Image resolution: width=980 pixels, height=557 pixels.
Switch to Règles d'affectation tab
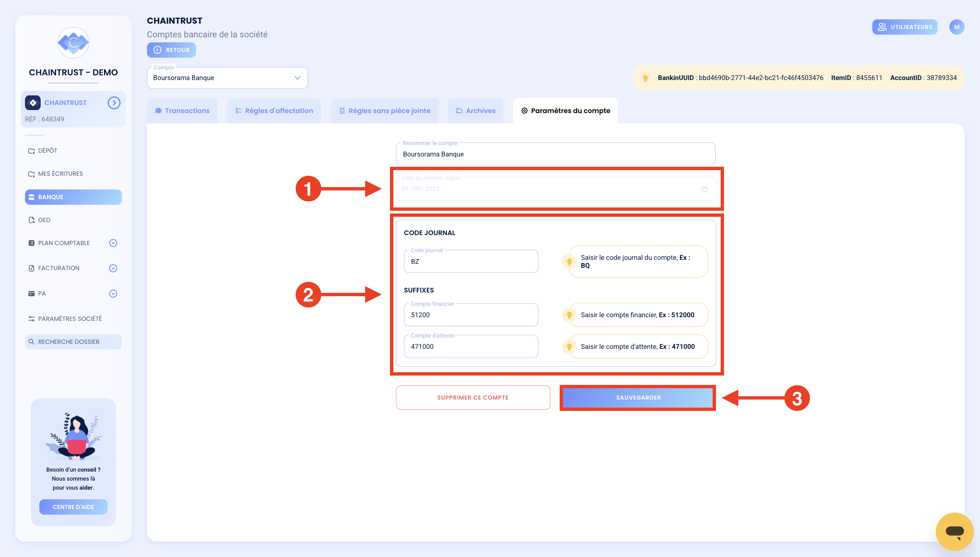274,110
